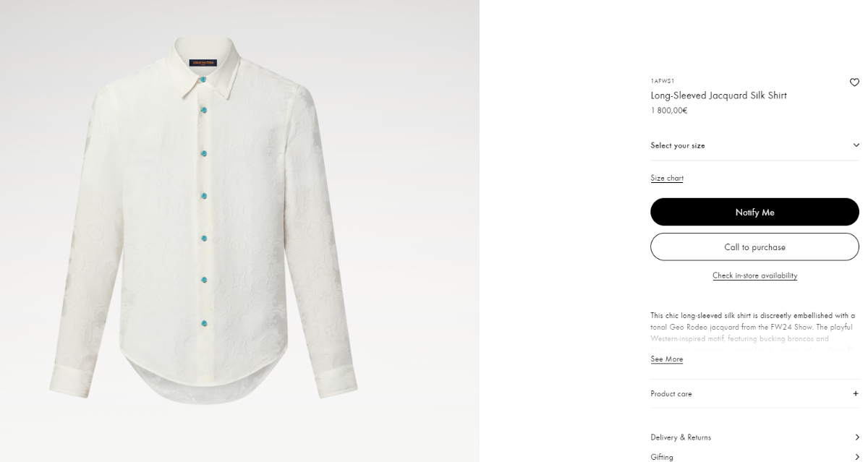Open the Gifting section
Viewport: 868px width, 462px height.
754,456
